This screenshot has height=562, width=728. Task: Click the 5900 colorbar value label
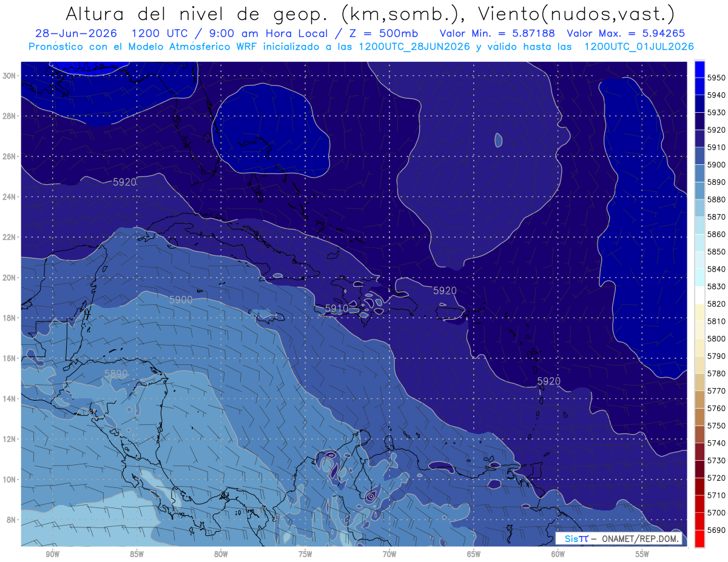pyautogui.click(x=716, y=164)
